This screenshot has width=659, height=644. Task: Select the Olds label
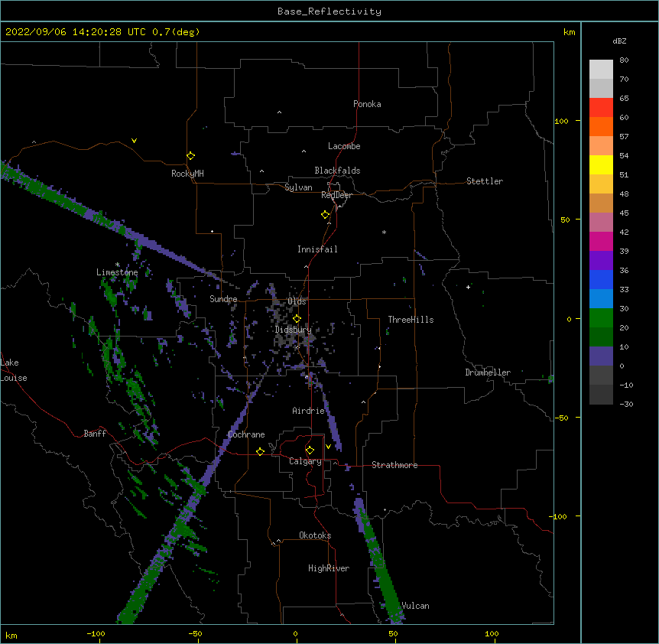[297, 301]
